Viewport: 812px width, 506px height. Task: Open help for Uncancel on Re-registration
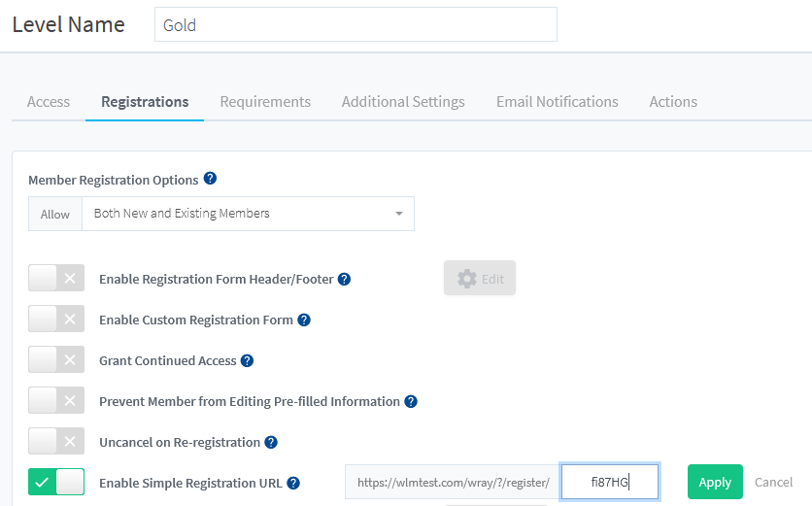coord(271,442)
